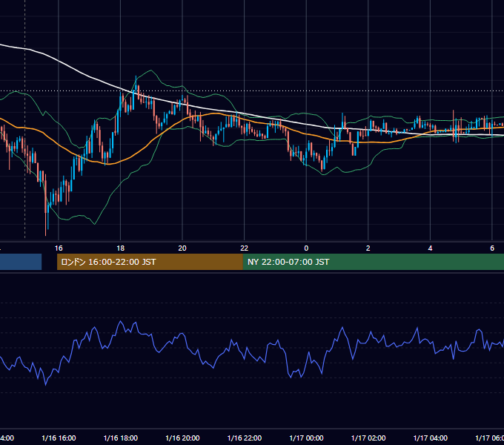Viewport: 504px width, 445px height.
Task: Click the 1/17 02:00 time label
Action: click(x=368, y=438)
